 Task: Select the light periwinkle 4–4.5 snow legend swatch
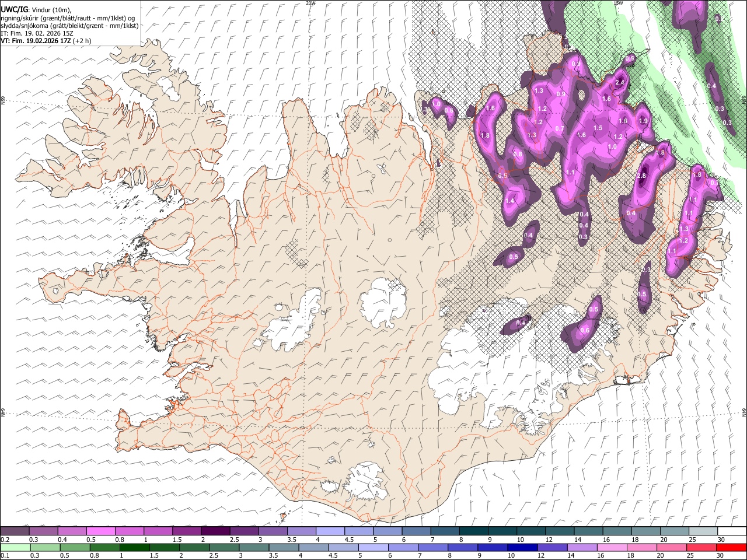330,531
